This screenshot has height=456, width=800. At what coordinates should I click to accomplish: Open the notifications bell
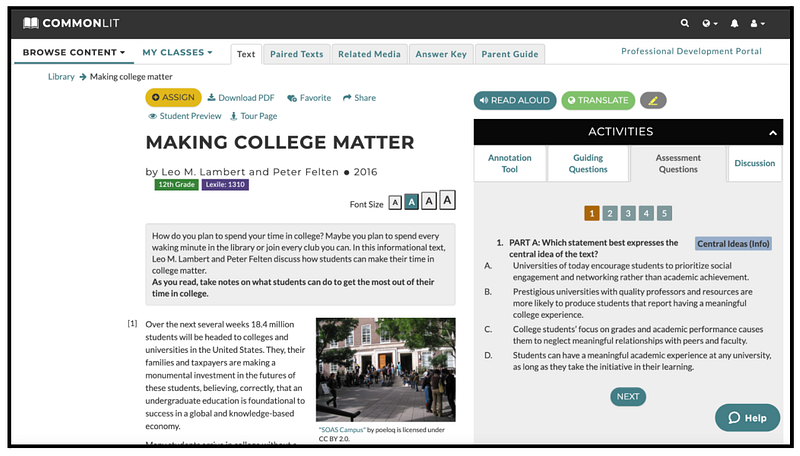(734, 23)
